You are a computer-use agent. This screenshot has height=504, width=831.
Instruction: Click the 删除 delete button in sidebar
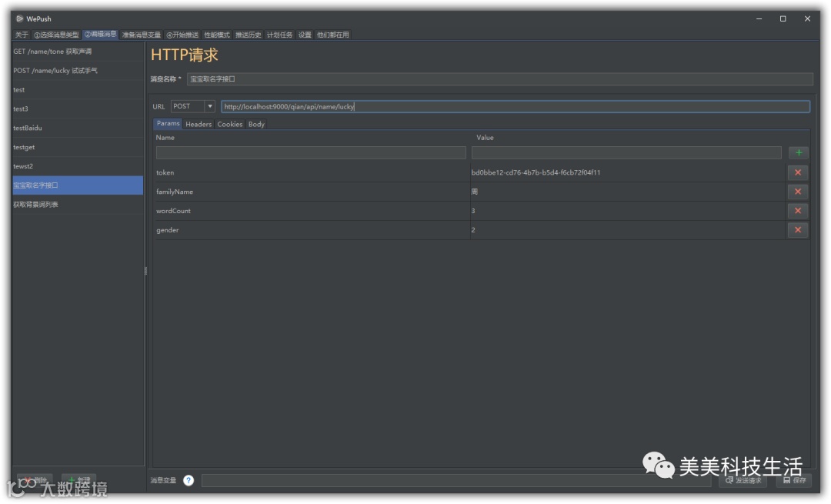click(x=35, y=480)
